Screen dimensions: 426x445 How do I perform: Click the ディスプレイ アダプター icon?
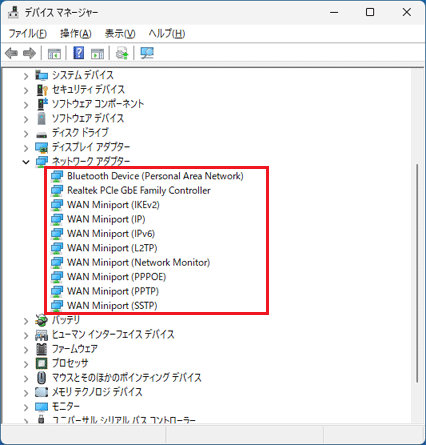pos(42,147)
